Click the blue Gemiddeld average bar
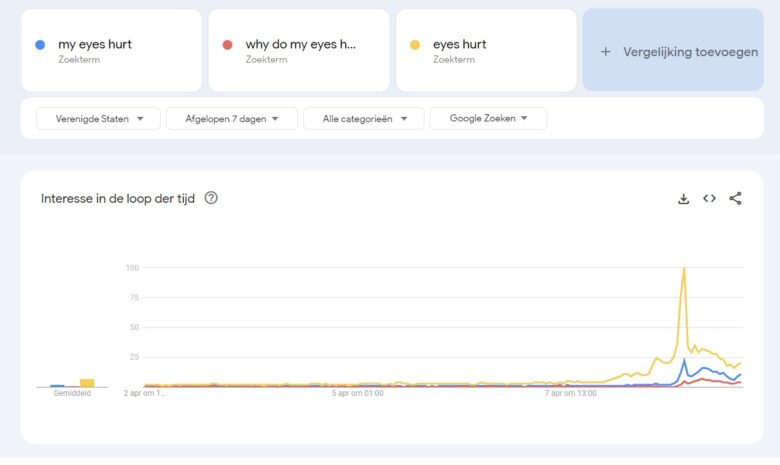Screen dimensions: 780x465 tap(58, 385)
